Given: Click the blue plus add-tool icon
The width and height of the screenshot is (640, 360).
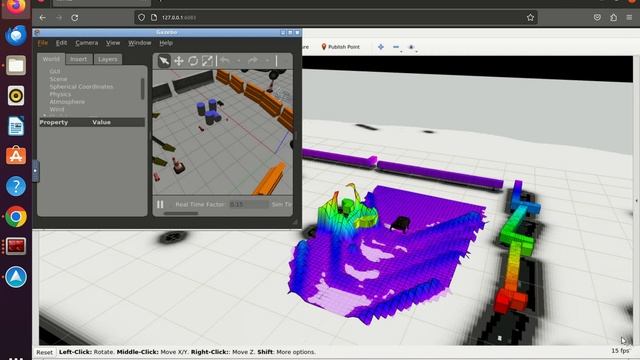Looking at the screenshot, I should point(381,47).
